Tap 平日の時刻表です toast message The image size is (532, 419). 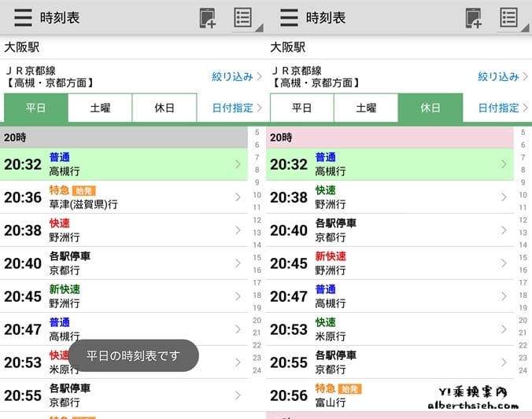(133, 355)
